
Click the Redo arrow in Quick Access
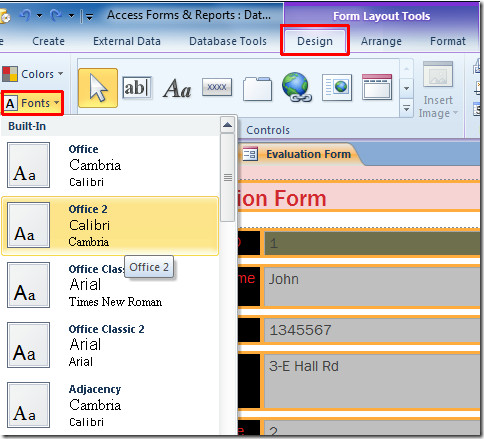tap(56, 15)
